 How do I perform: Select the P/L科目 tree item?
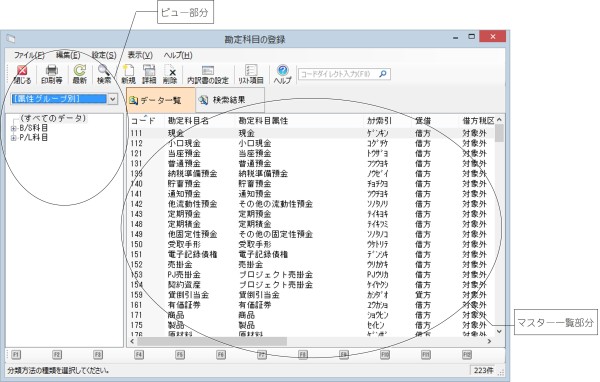(x=34, y=137)
